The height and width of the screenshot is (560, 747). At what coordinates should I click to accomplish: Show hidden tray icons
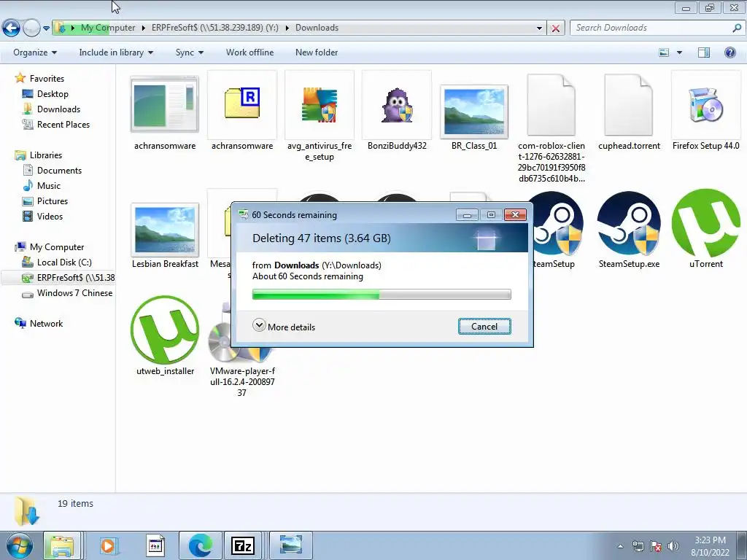(x=620, y=546)
